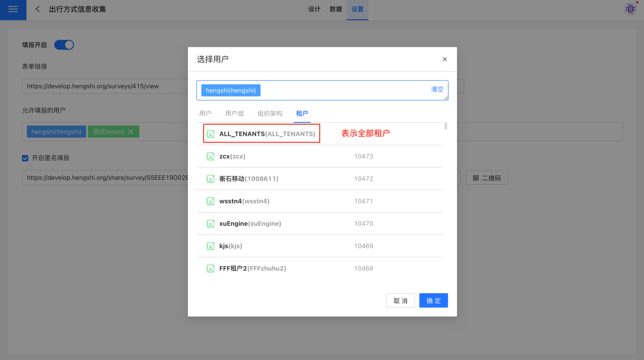The width and height of the screenshot is (644, 360).
Task: Open the hamburger menu in top-left
Action: [x=13, y=9]
